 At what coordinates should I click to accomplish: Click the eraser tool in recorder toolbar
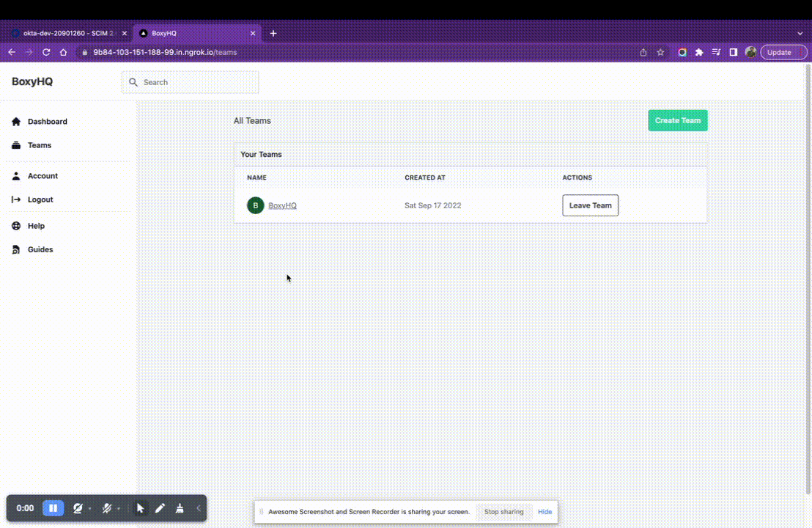tap(180, 508)
